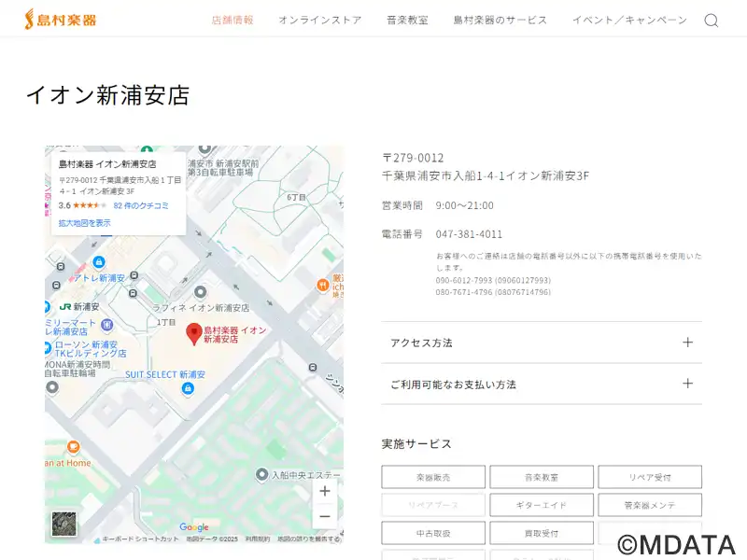Viewport: 747px width, 560px height.
Task: Open 82 件のクチコミ reviews link
Action: click(x=141, y=205)
